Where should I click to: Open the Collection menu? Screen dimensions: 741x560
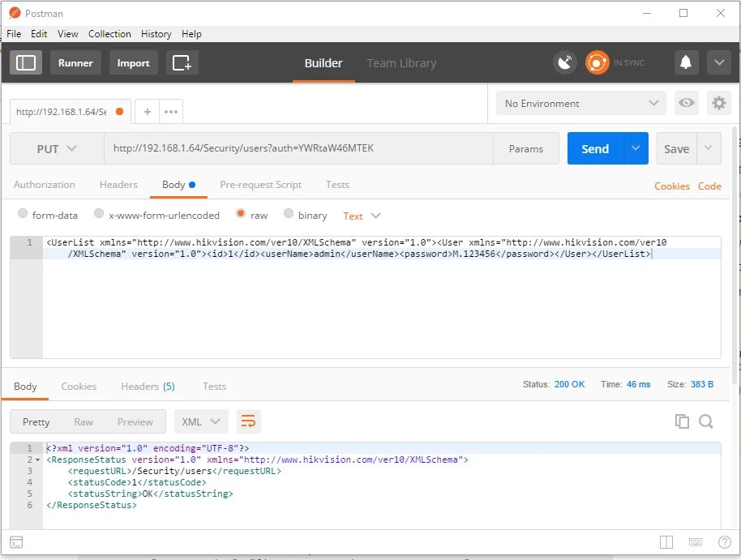[109, 34]
